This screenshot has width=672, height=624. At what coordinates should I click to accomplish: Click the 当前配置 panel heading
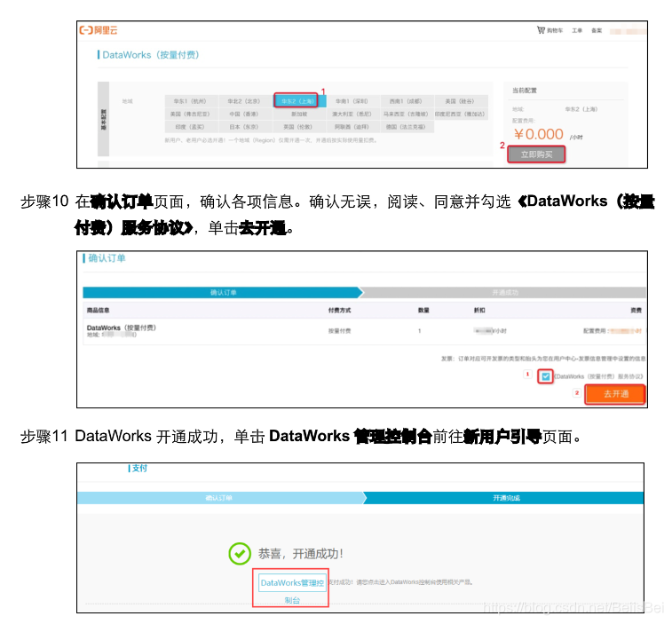click(525, 91)
